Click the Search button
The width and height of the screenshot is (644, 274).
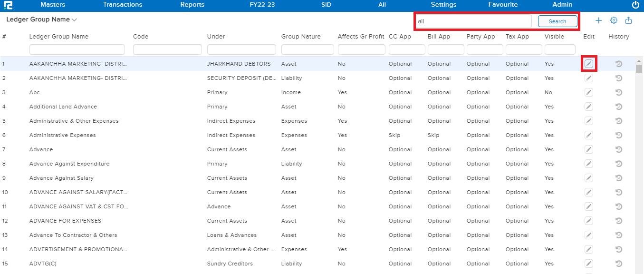click(x=557, y=21)
